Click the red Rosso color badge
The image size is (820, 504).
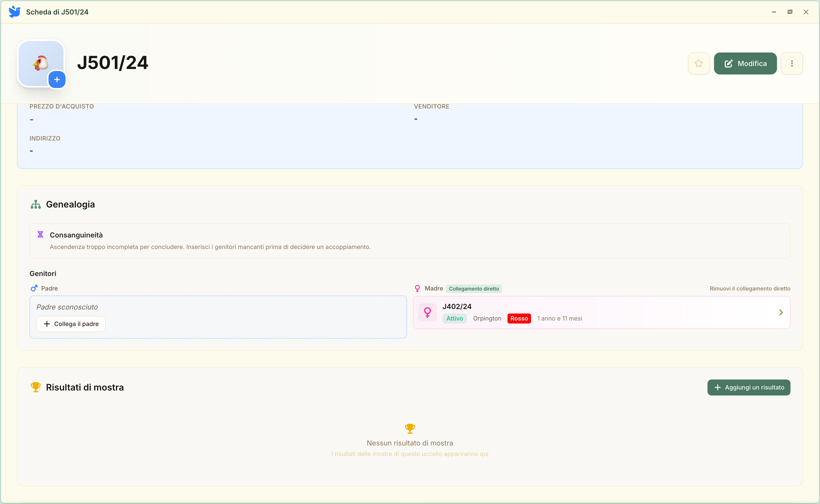(x=519, y=318)
